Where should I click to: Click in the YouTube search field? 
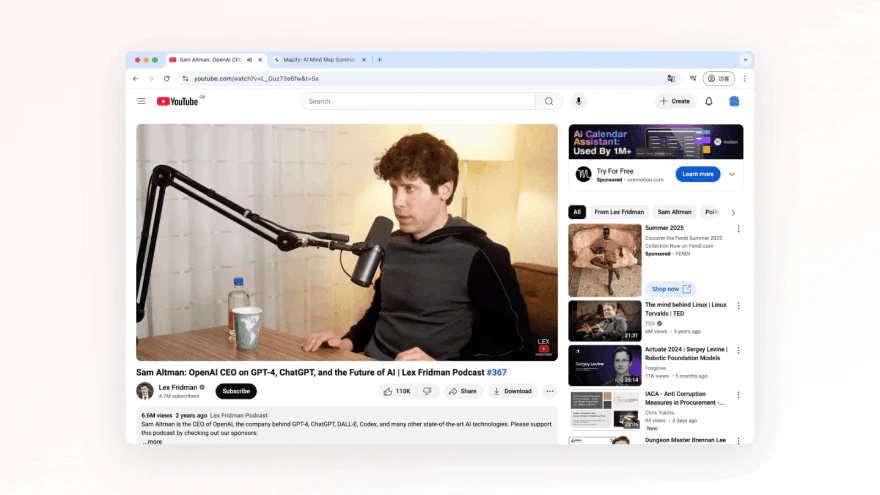418,101
